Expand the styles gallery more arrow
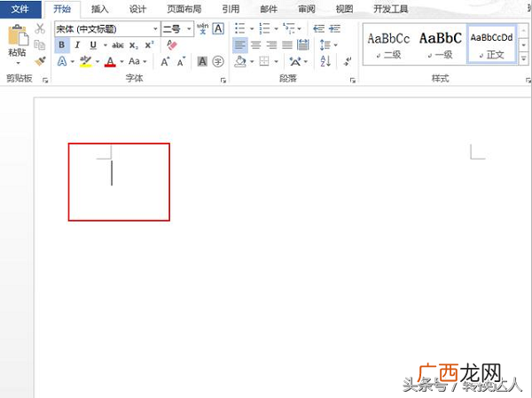This screenshot has width=532, height=398. [524, 59]
